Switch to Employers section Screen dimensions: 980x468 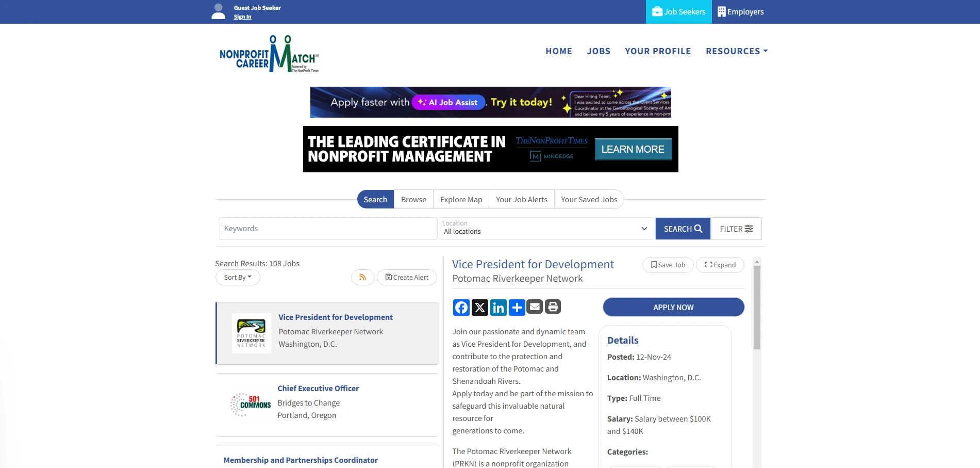(741, 12)
